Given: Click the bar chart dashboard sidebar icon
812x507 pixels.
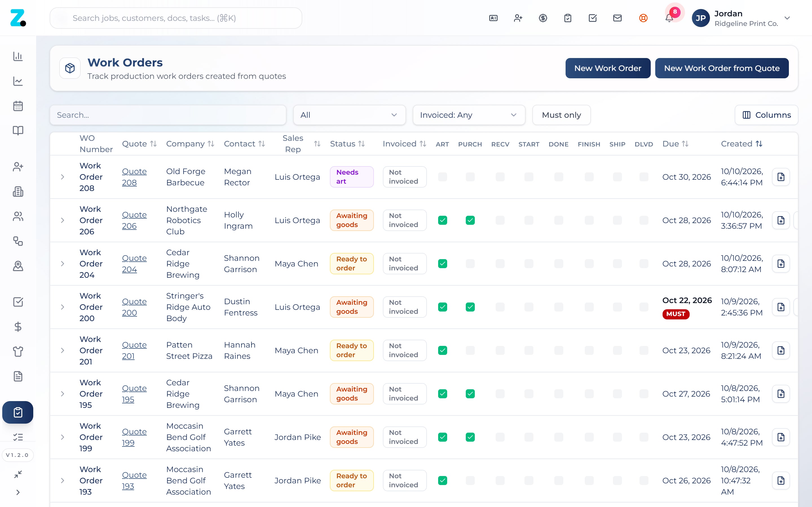Looking at the screenshot, I should point(18,56).
